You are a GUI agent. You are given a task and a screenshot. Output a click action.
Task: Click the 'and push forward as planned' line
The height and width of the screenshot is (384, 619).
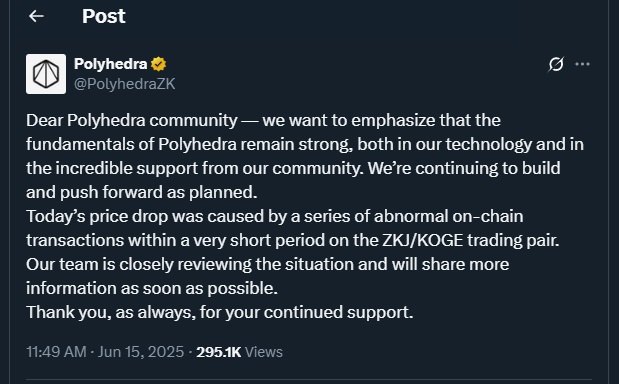(x=142, y=192)
